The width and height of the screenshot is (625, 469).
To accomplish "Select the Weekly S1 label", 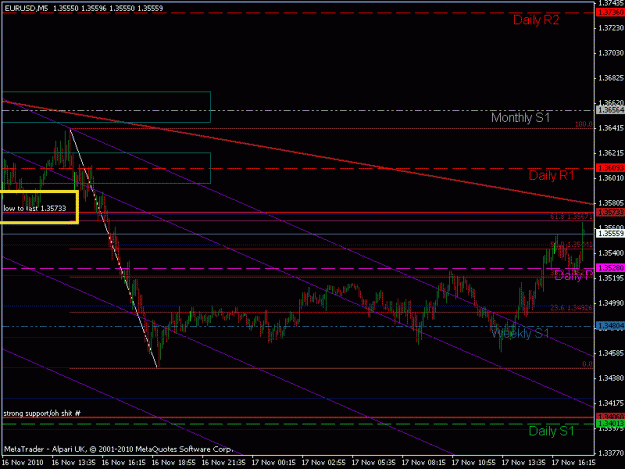I will (521, 333).
